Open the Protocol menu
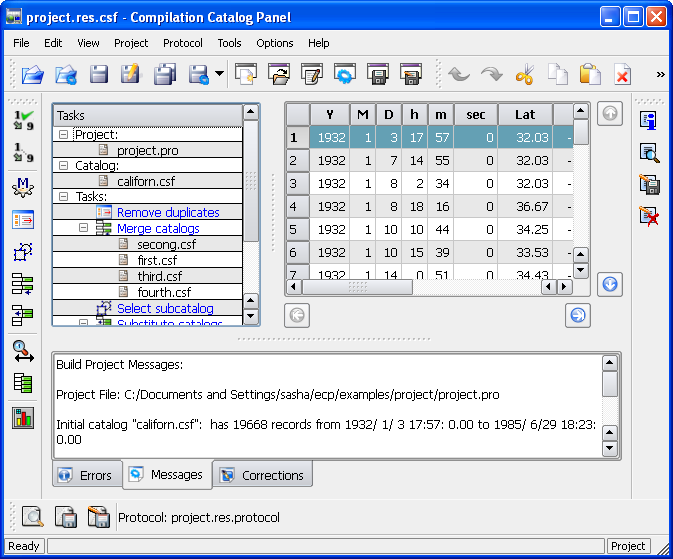The width and height of the screenshot is (673, 559). 182,43
